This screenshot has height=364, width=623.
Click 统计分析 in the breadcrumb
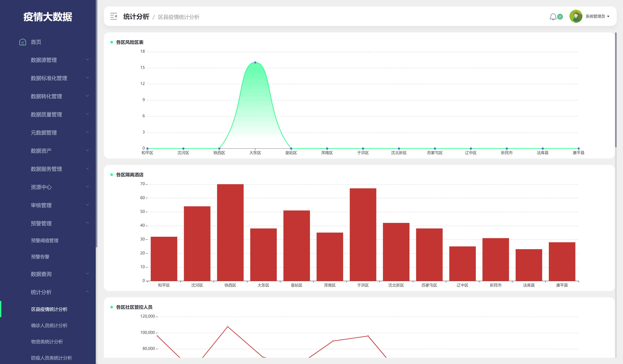pos(136,17)
